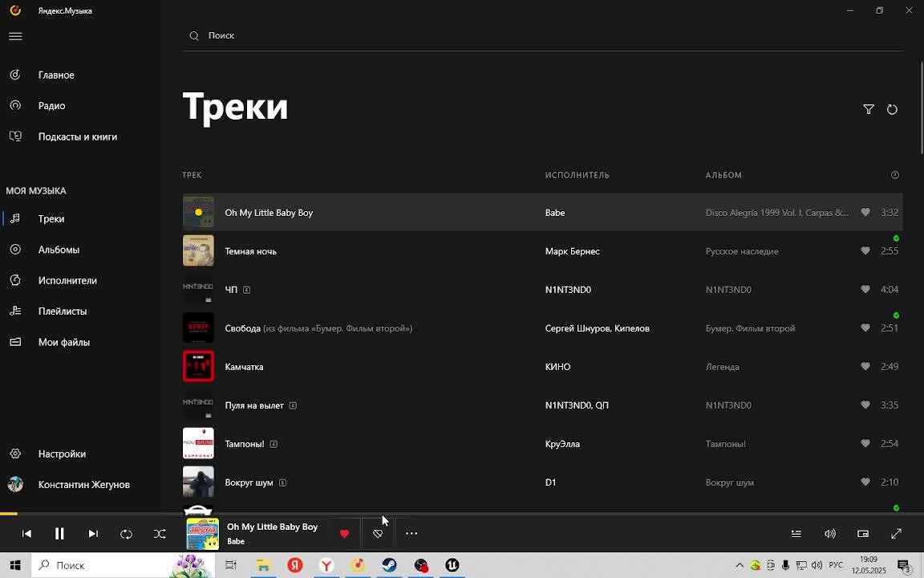Image resolution: width=924 pixels, height=578 pixels.
Task: Open Радио section
Action: (x=52, y=106)
